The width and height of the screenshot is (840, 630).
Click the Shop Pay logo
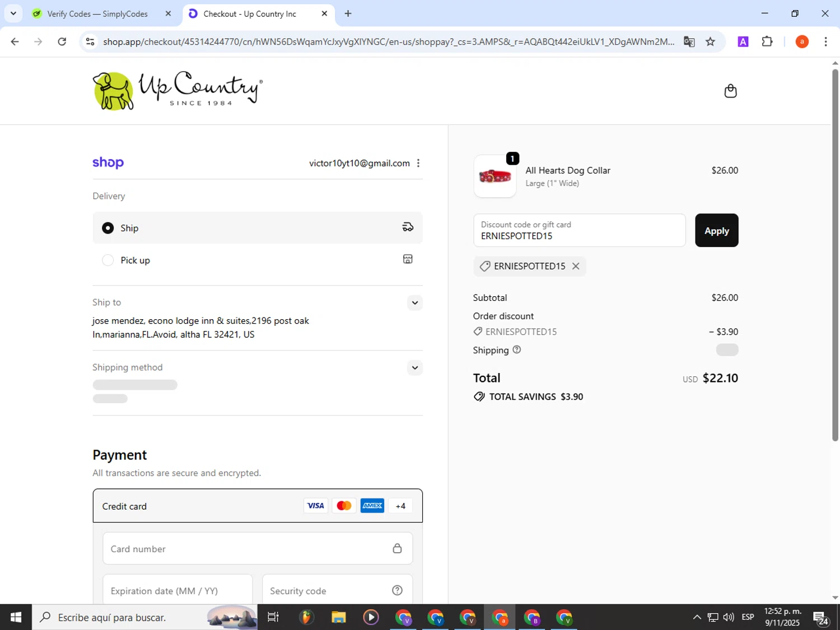coord(108,162)
